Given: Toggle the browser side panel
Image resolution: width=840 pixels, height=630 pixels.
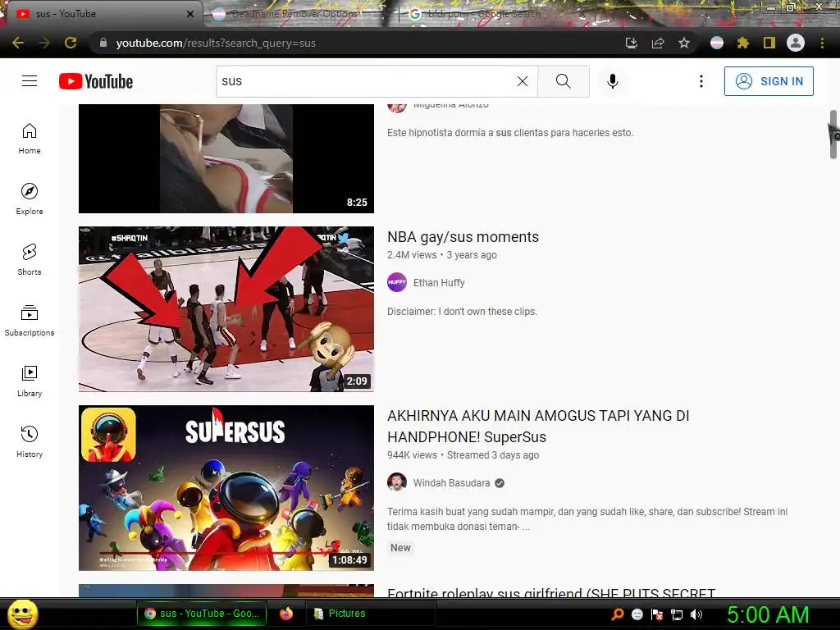Looking at the screenshot, I should pyautogui.click(x=769, y=43).
